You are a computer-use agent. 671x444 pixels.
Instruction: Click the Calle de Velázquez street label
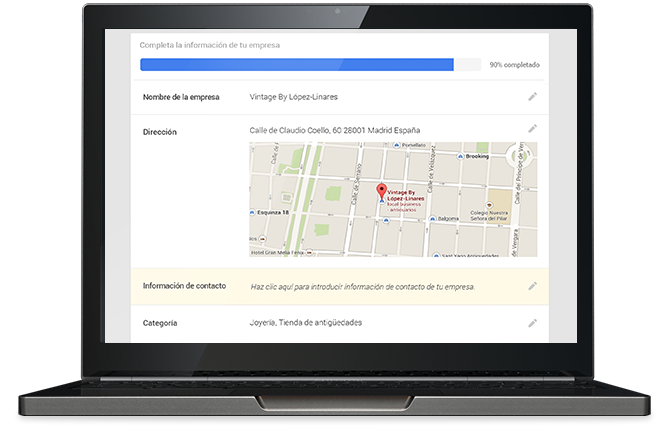click(x=431, y=169)
